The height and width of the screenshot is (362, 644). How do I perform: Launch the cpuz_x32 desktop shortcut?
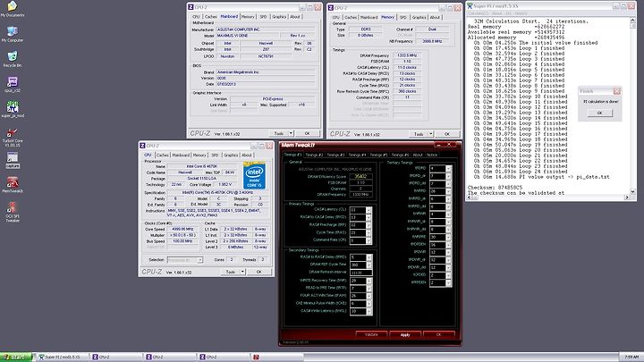[x=13, y=85]
